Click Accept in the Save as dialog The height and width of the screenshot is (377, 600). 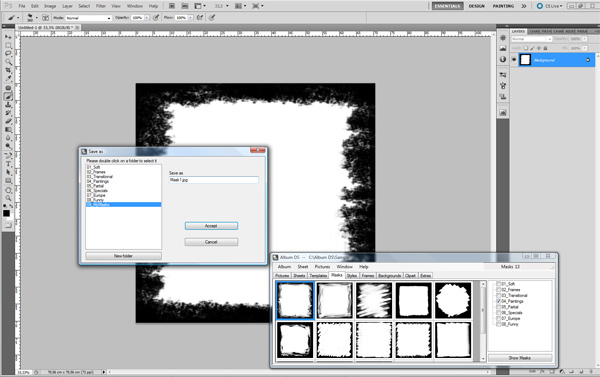pyautogui.click(x=211, y=226)
